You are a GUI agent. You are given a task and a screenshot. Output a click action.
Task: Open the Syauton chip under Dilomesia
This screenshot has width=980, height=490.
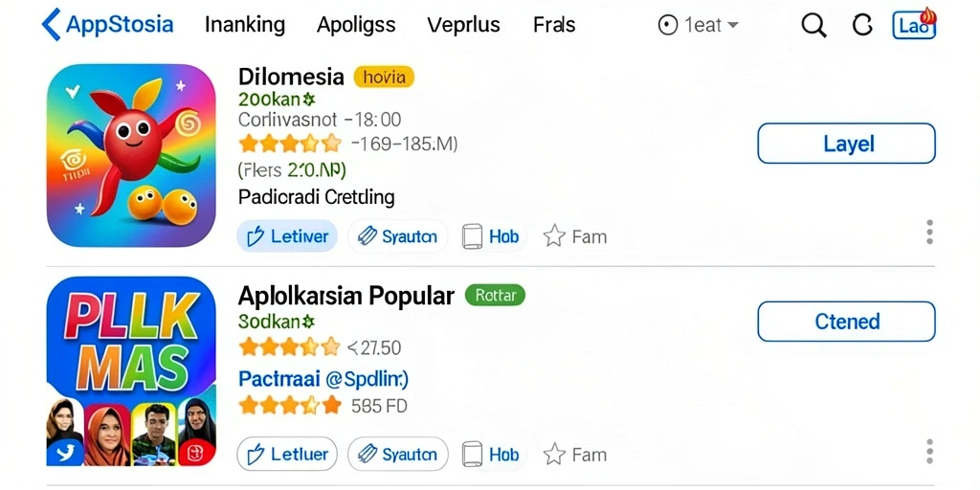[397, 237]
